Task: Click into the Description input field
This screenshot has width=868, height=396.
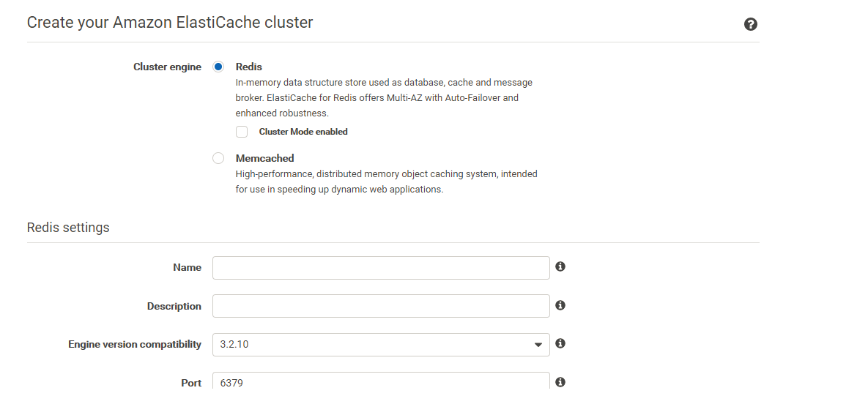Action: [381, 306]
